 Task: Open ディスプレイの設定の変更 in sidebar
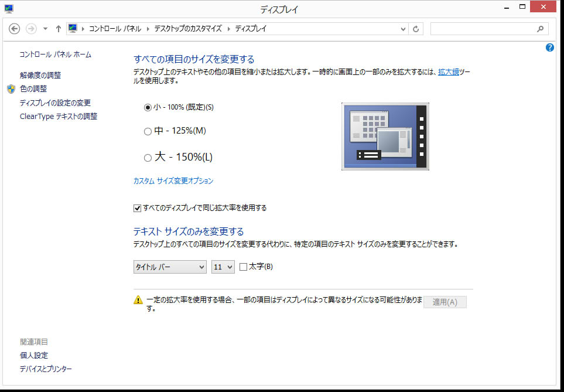click(x=55, y=103)
